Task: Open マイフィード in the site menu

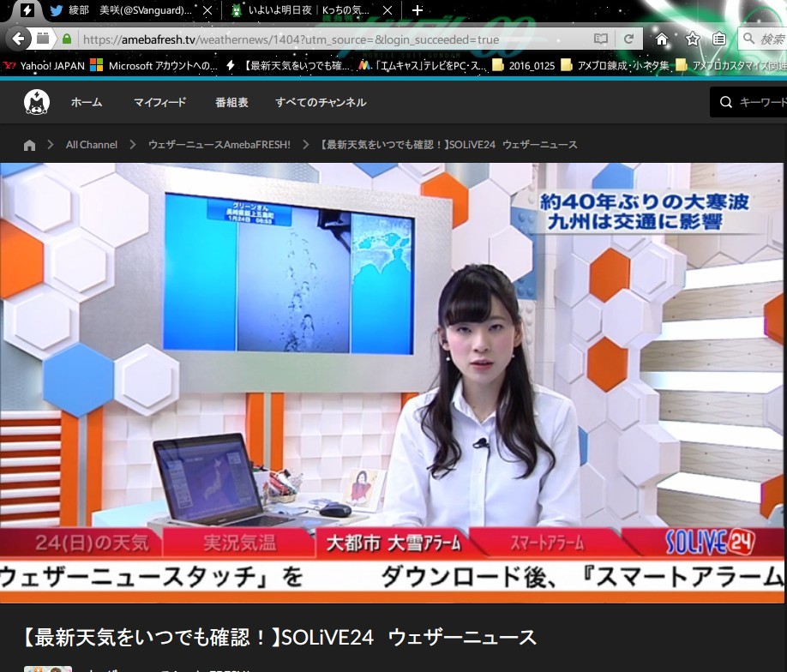Action: coord(159,102)
